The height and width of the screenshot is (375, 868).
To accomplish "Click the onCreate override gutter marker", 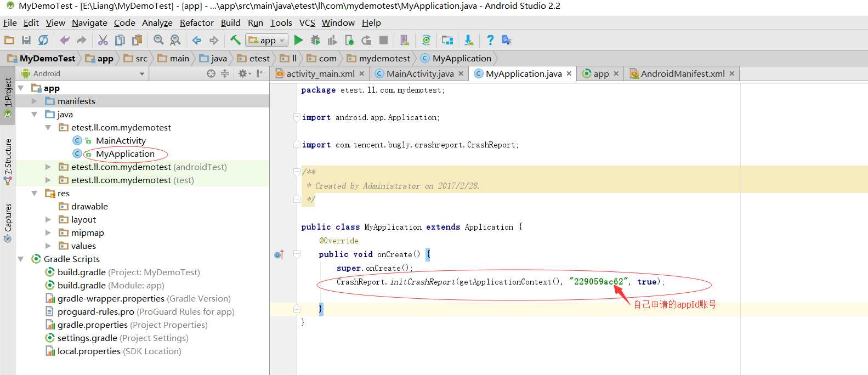I will click(279, 254).
